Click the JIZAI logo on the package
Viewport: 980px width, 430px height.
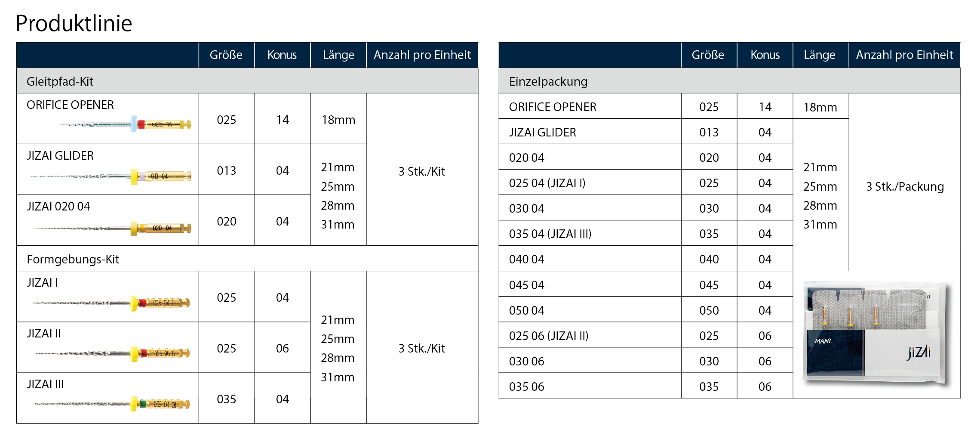click(x=919, y=353)
